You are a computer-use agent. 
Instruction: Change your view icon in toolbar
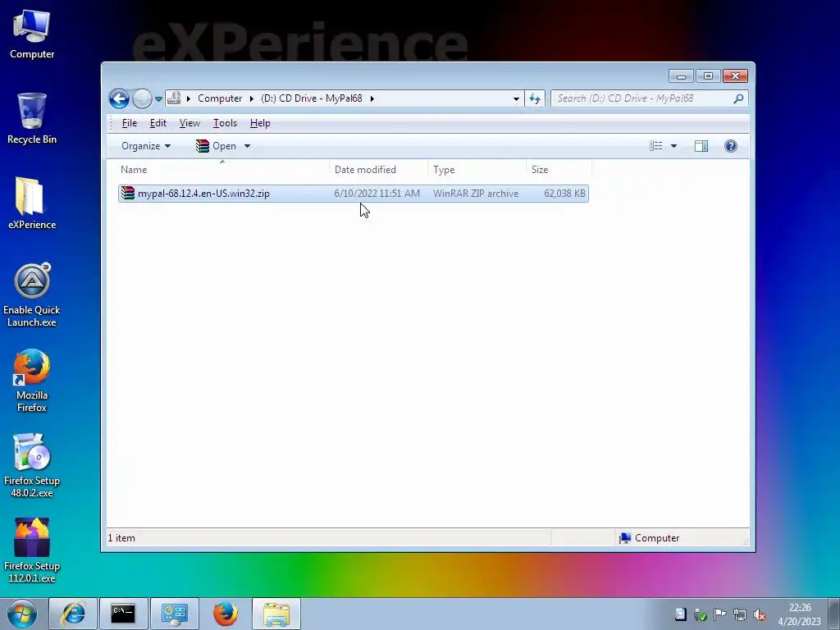[655, 146]
